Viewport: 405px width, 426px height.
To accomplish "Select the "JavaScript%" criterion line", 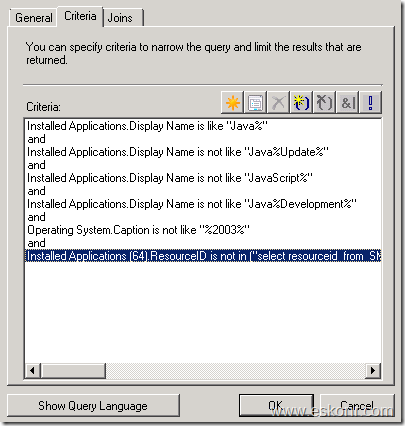I will [170, 178].
